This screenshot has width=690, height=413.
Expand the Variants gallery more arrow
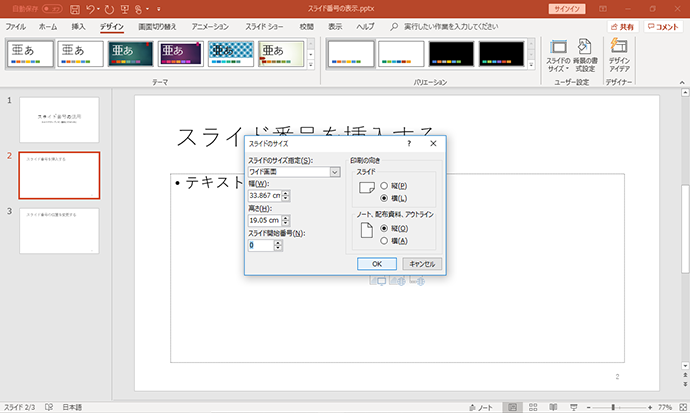click(x=531, y=64)
